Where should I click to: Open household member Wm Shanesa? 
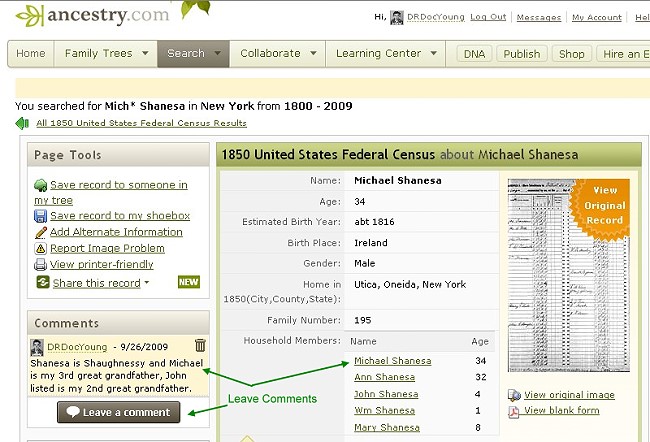click(384, 410)
